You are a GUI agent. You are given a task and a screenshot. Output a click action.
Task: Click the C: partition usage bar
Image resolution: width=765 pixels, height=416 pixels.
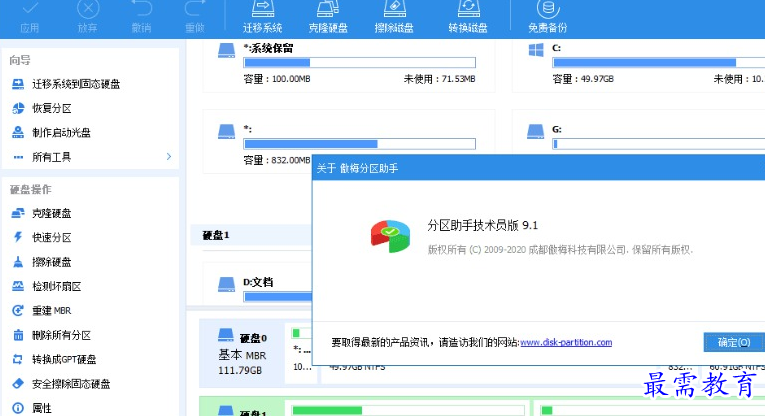click(x=659, y=62)
